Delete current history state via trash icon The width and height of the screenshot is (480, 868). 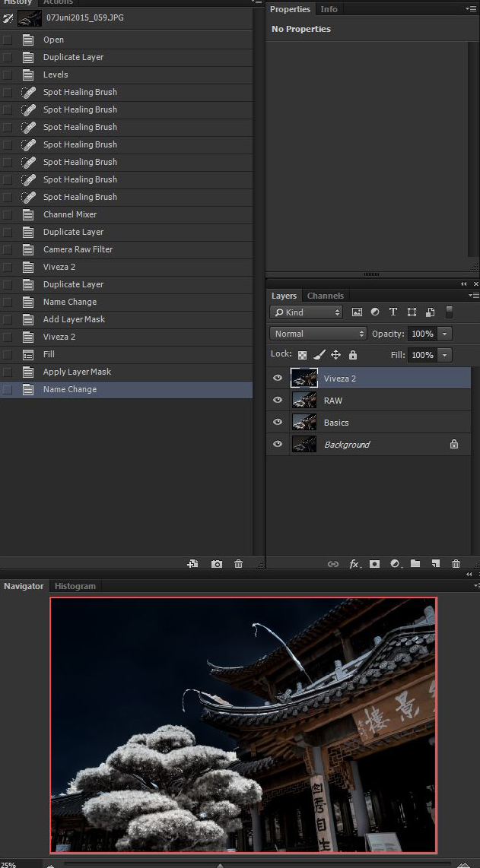[x=239, y=564]
